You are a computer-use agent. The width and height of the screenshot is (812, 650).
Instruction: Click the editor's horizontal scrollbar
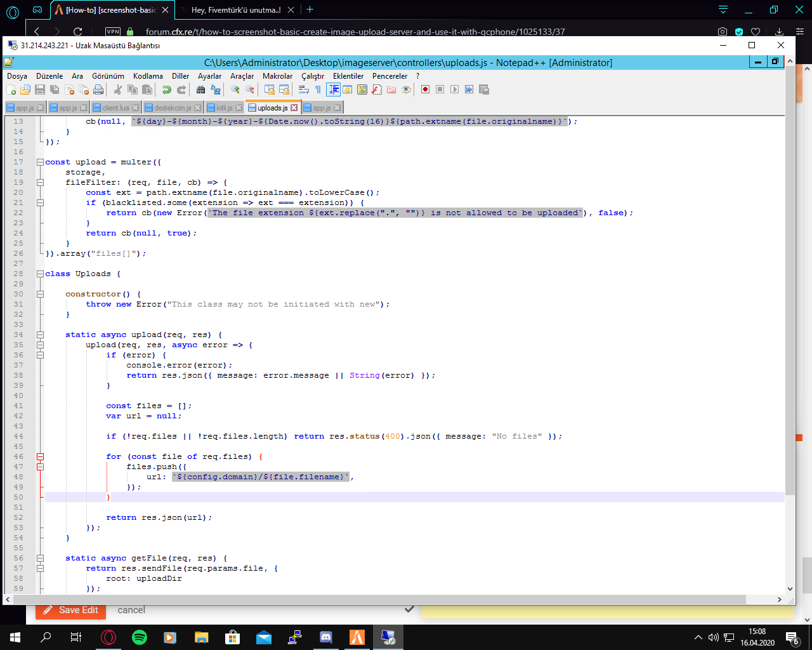tap(381, 600)
